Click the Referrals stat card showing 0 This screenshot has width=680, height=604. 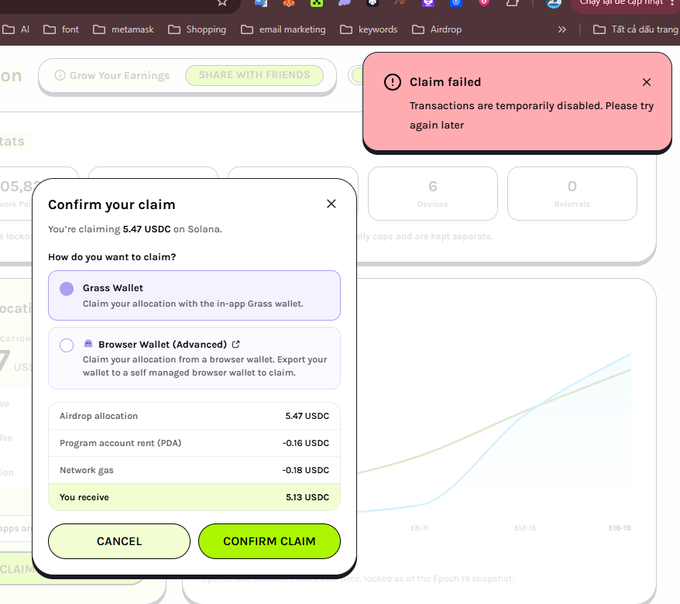572,193
